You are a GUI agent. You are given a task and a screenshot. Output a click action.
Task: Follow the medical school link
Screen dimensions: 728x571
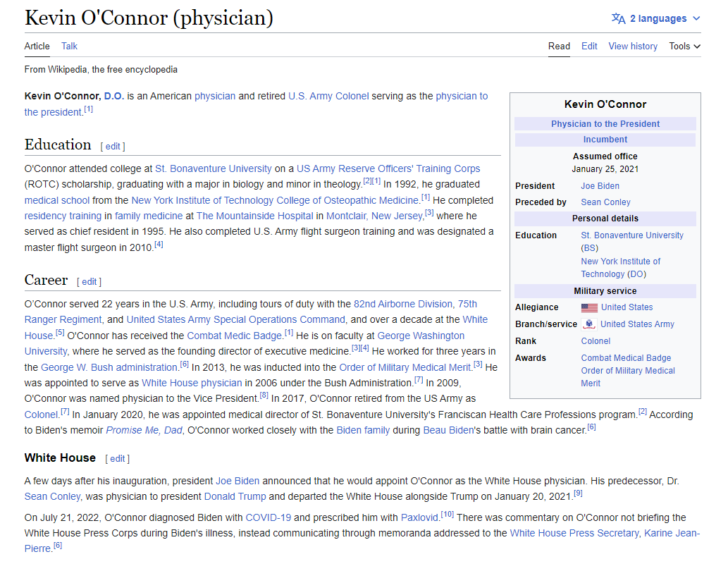(56, 200)
